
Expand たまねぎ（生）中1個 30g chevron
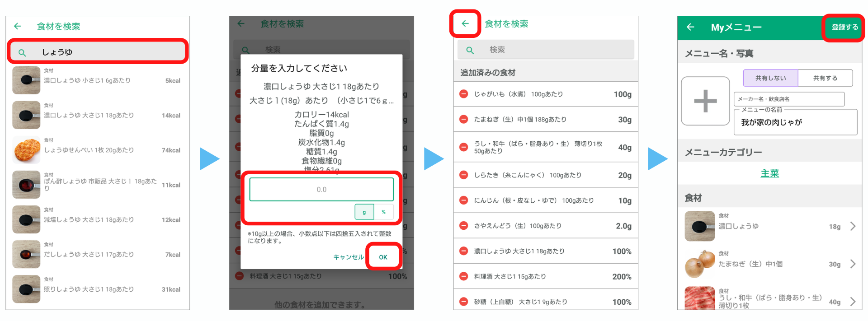coord(853,264)
